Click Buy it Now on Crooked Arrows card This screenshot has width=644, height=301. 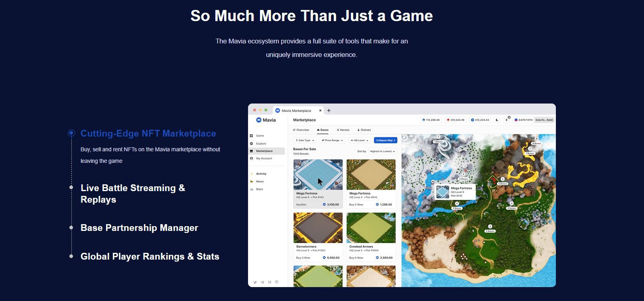click(x=356, y=258)
